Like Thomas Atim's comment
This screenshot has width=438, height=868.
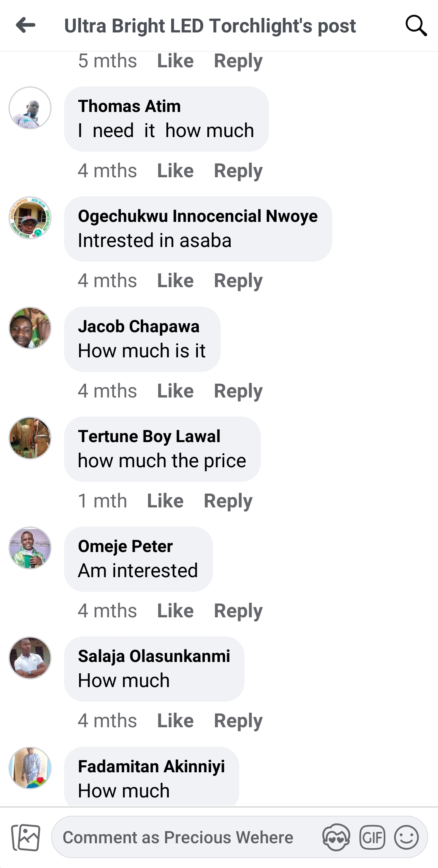175,171
